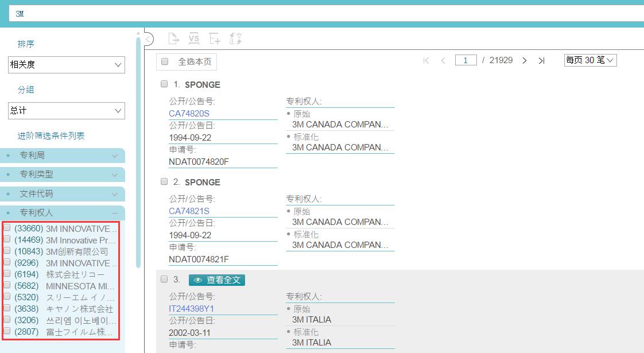Go to next results page

coord(525,60)
